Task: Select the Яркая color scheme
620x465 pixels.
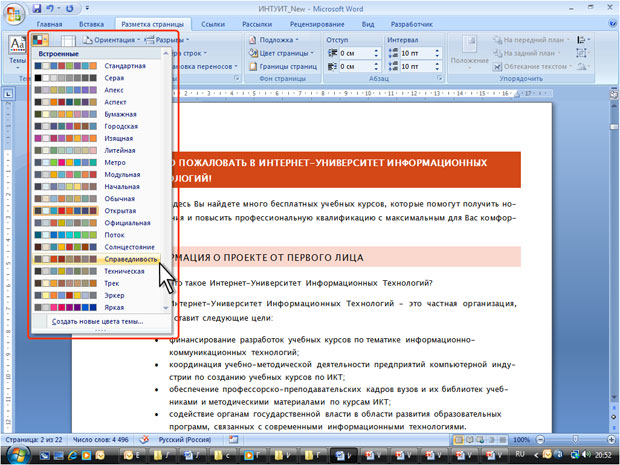Action: pos(97,307)
